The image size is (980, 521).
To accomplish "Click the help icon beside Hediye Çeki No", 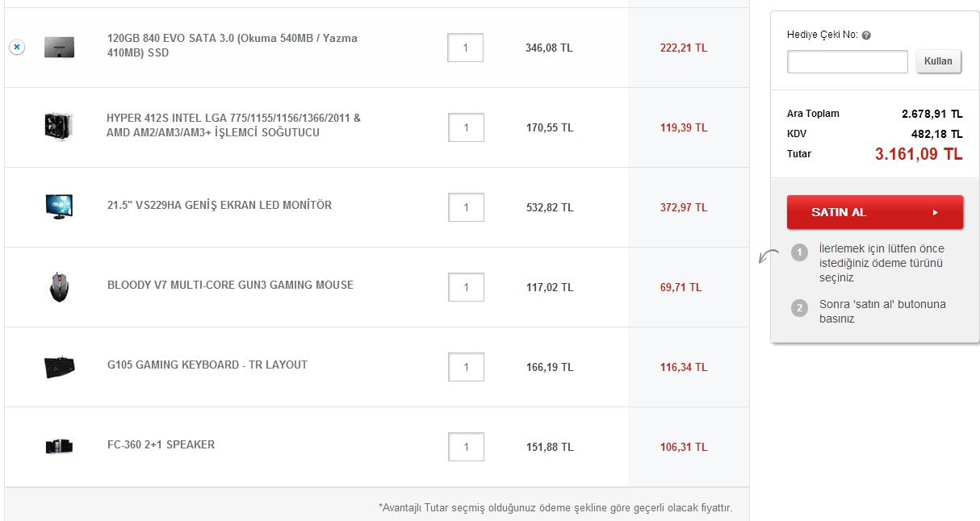I will click(x=866, y=35).
